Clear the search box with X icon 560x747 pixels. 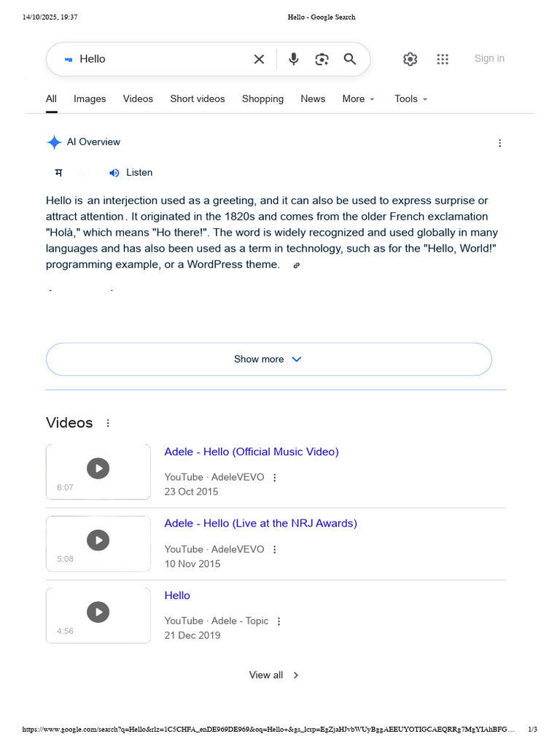pos(259,59)
